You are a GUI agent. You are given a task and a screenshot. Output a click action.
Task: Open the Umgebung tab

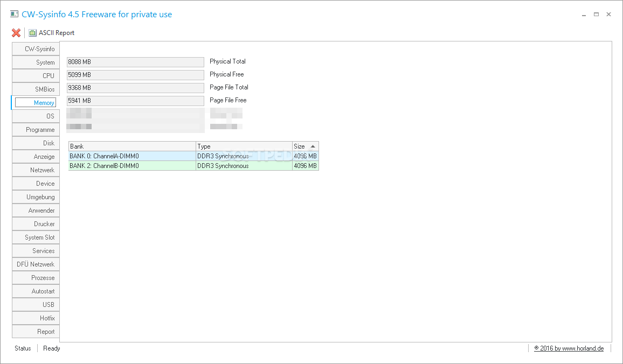[36, 197]
